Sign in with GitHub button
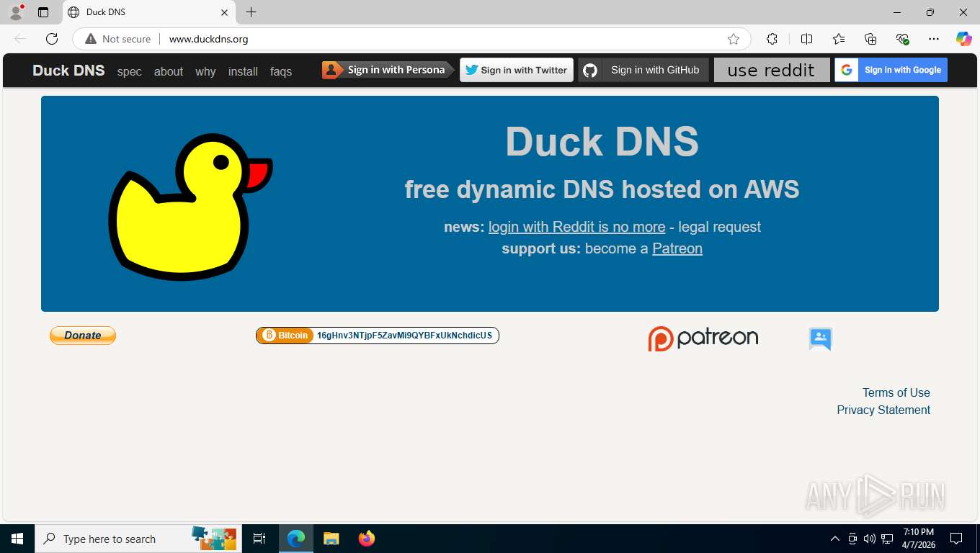Viewport: 980px width, 553px height. (643, 70)
